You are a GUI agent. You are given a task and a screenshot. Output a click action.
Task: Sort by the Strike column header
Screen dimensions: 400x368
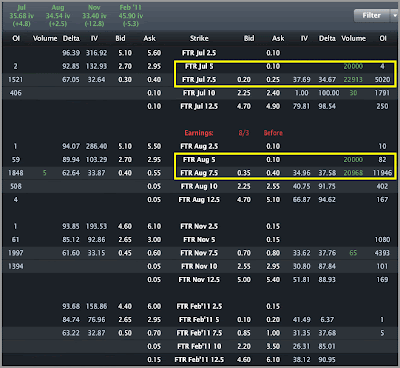coord(199,38)
